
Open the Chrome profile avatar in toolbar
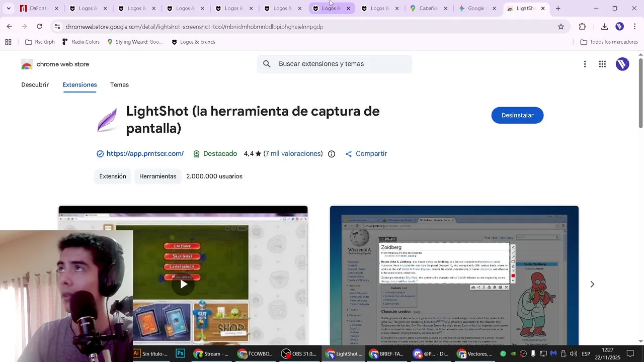coord(619,27)
